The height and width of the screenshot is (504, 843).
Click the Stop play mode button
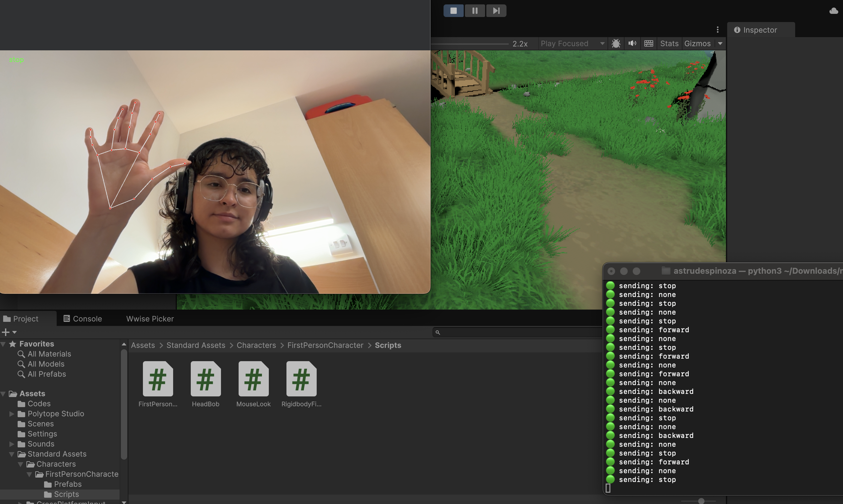[x=453, y=10]
